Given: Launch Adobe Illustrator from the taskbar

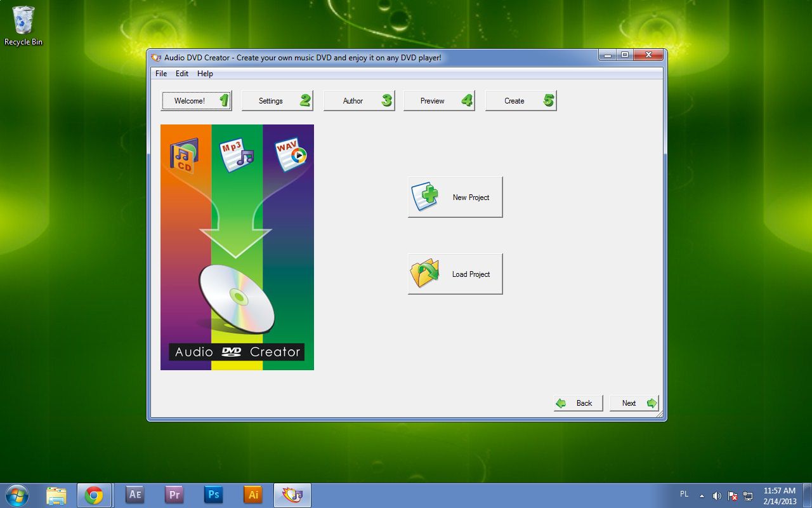Looking at the screenshot, I should 253,495.
